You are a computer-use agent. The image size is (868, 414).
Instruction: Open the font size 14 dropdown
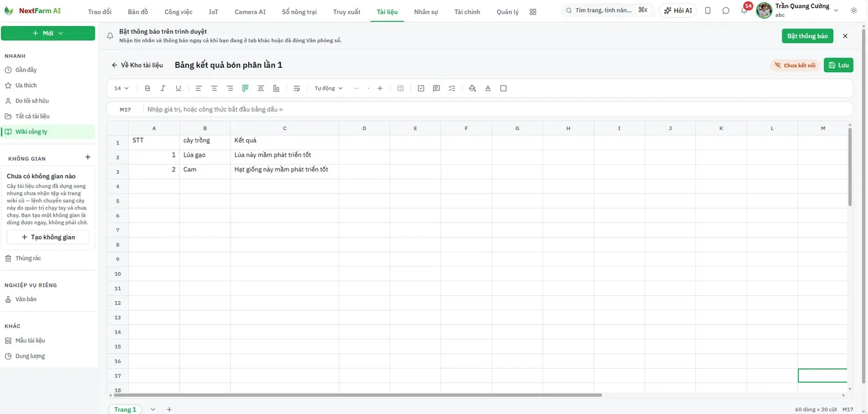point(122,88)
